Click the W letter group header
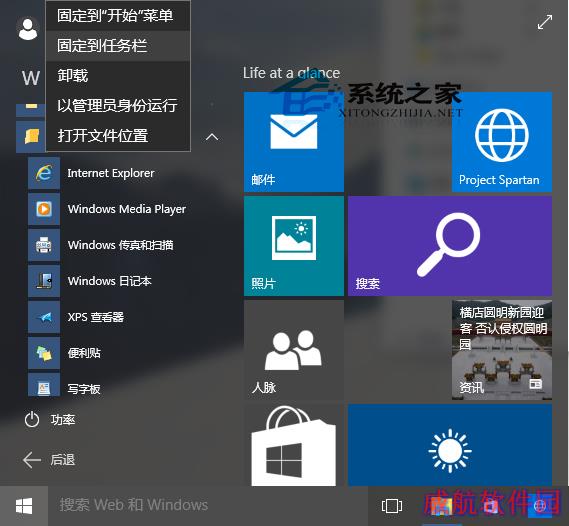 [30, 78]
